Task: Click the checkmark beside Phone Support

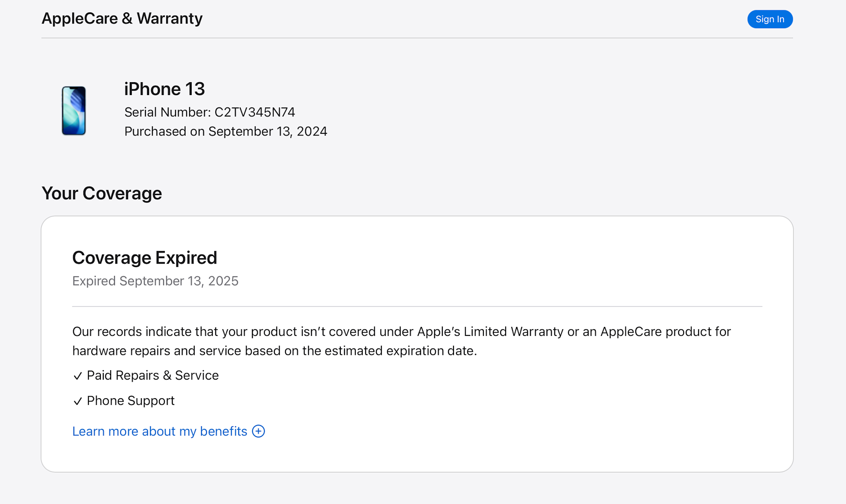Action: [78, 401]
